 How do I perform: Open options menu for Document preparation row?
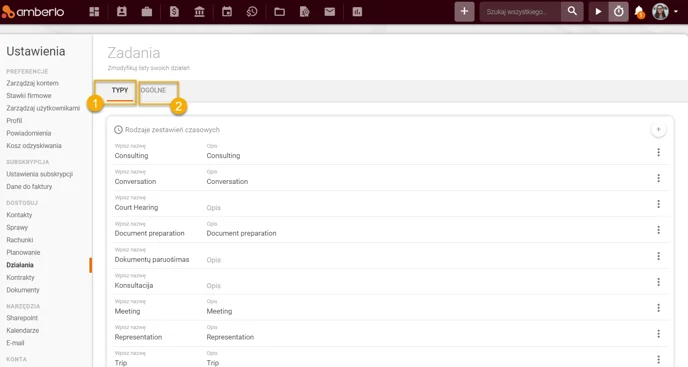tap(658, 230)
